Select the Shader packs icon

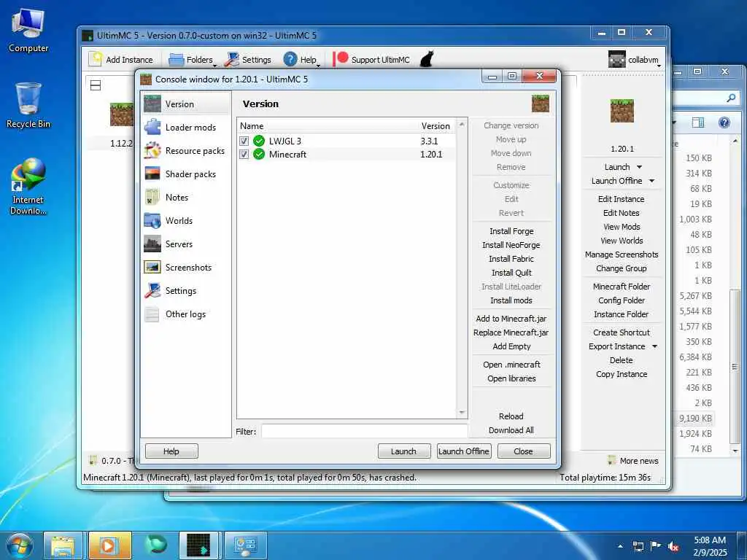(x=152, y=174)
